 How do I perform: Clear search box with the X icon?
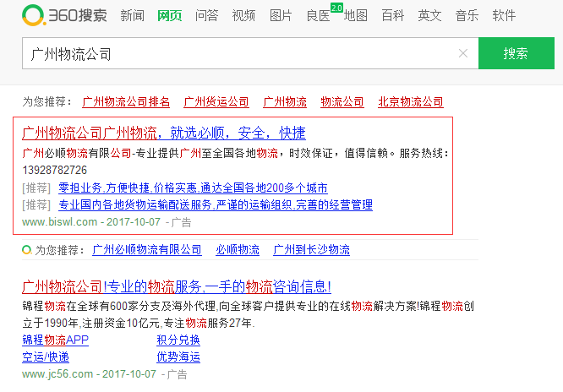coord(462,53)
